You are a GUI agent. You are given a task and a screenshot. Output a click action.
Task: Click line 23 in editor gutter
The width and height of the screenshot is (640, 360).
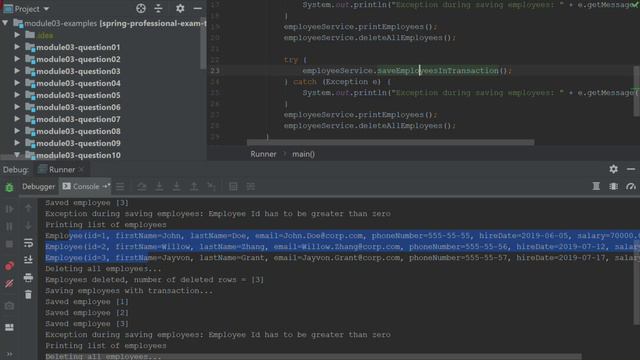[215, 71]
